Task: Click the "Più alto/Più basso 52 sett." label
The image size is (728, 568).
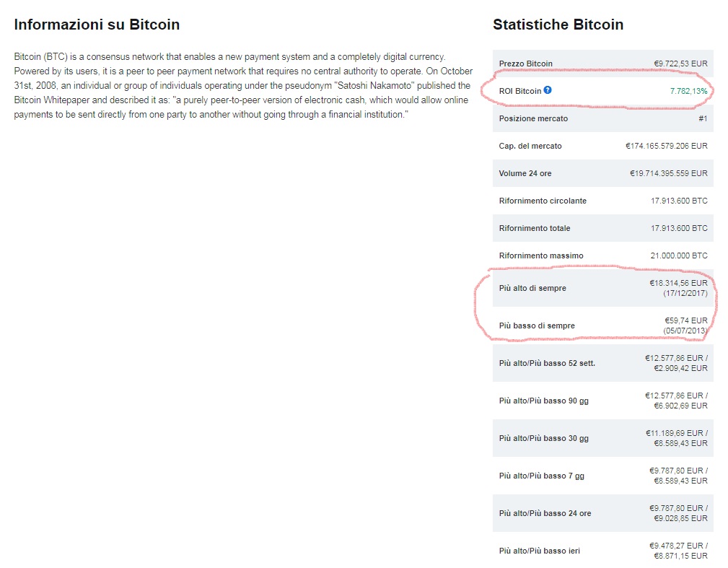Action: pyautogui.click(x=547, y=363)
